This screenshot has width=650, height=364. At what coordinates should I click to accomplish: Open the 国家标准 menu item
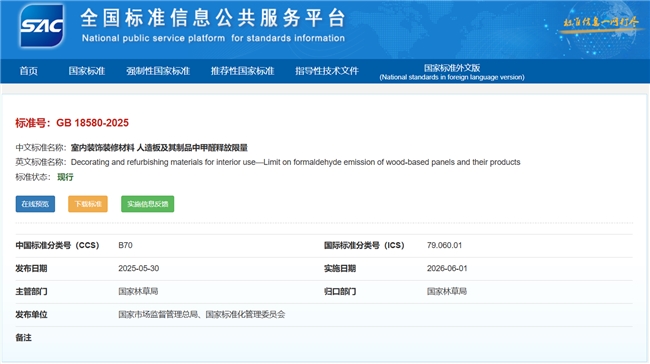tap(87, 71)
